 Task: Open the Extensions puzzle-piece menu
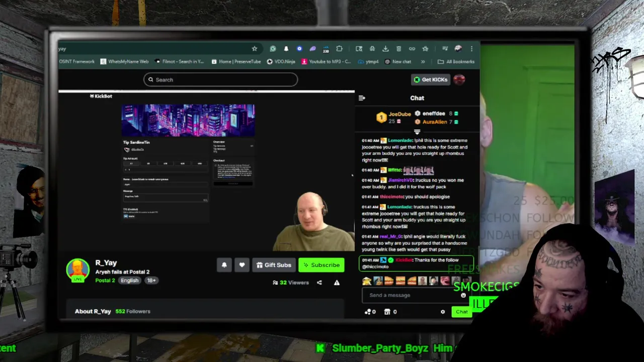[x=339, y=49]
